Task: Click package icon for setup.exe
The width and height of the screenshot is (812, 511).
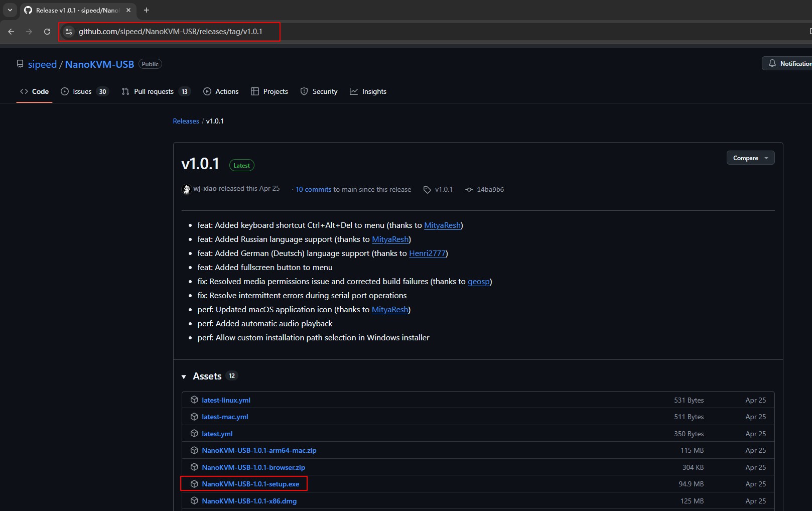Action: click(194, 484)
